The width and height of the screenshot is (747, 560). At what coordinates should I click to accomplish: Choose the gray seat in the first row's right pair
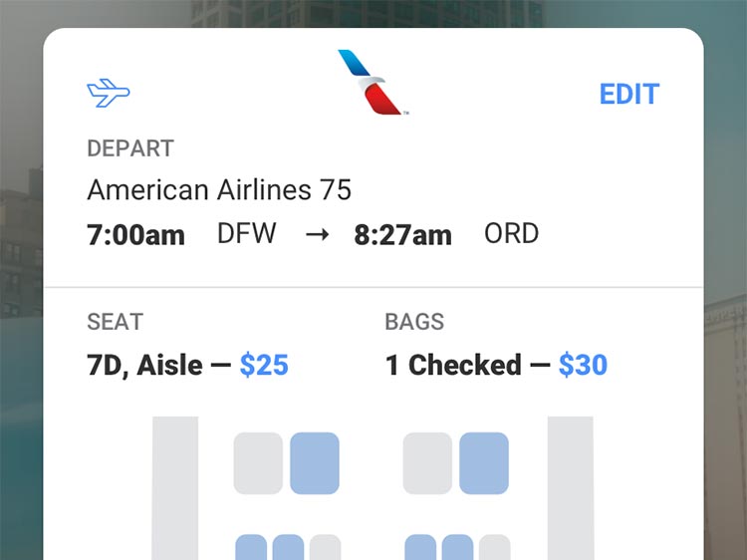tap(427, 463)
